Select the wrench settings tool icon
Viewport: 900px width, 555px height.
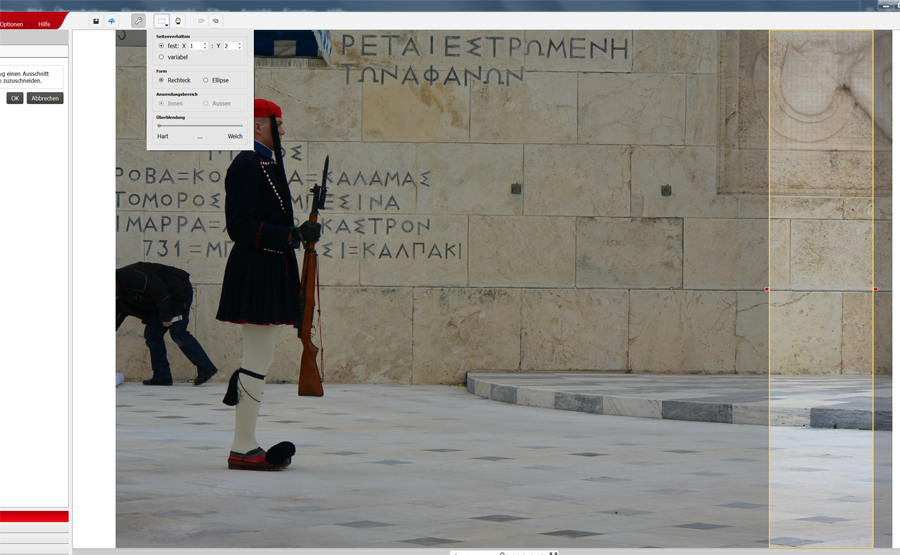coord(138,21)
